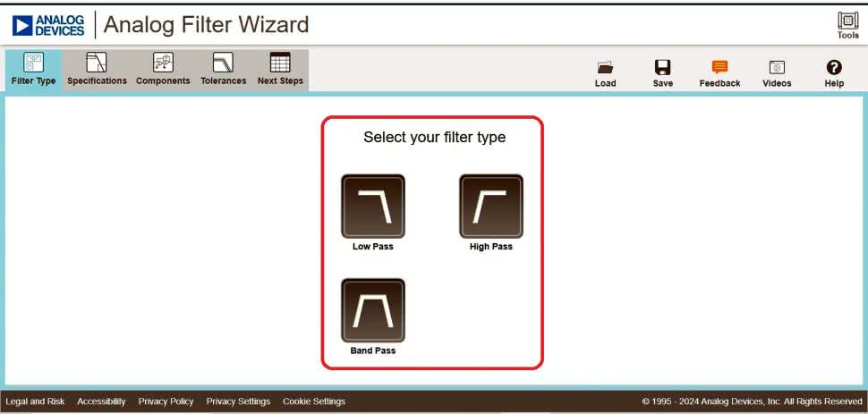Screen dimensions: 868x414
Task: Choose the High Pass filter icon
Action: [x=490, y=207]
